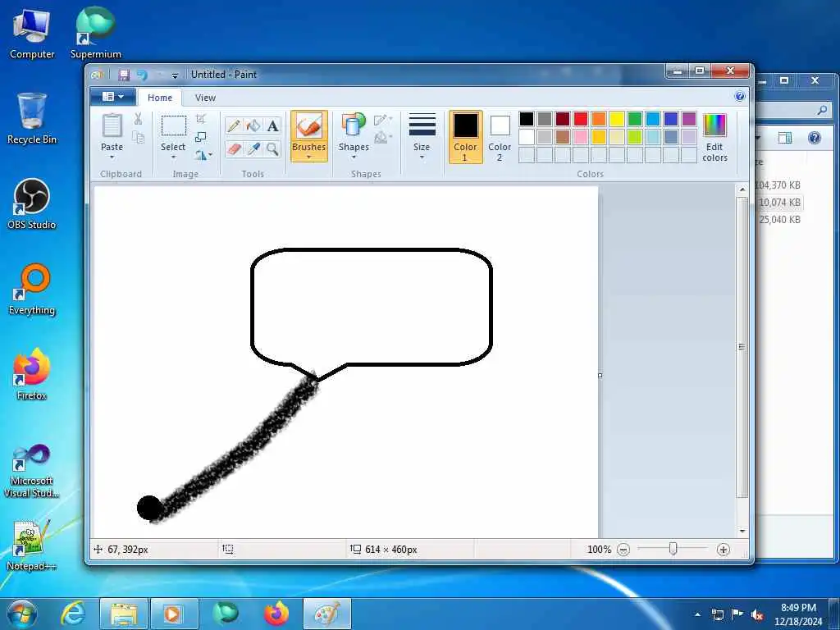This screenshot has height=630, width=840.
Task: Open Paint Help question mark icon
Action: coord(740,97)
